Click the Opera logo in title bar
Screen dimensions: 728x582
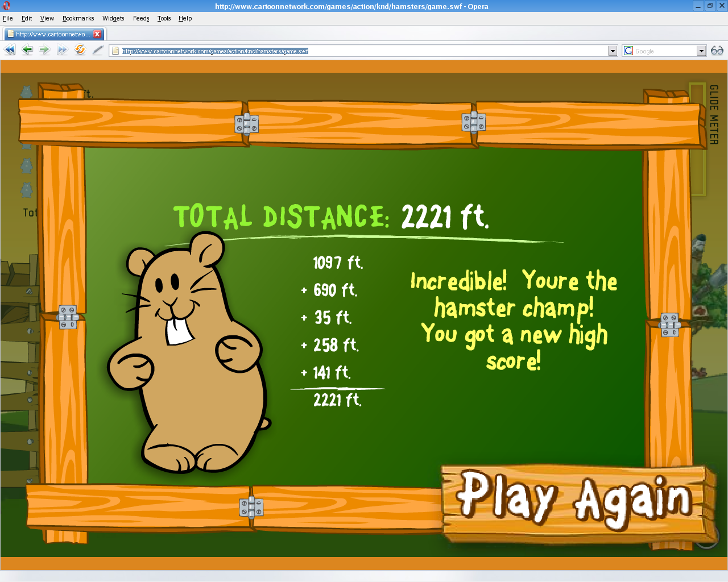tap(6, 6)
